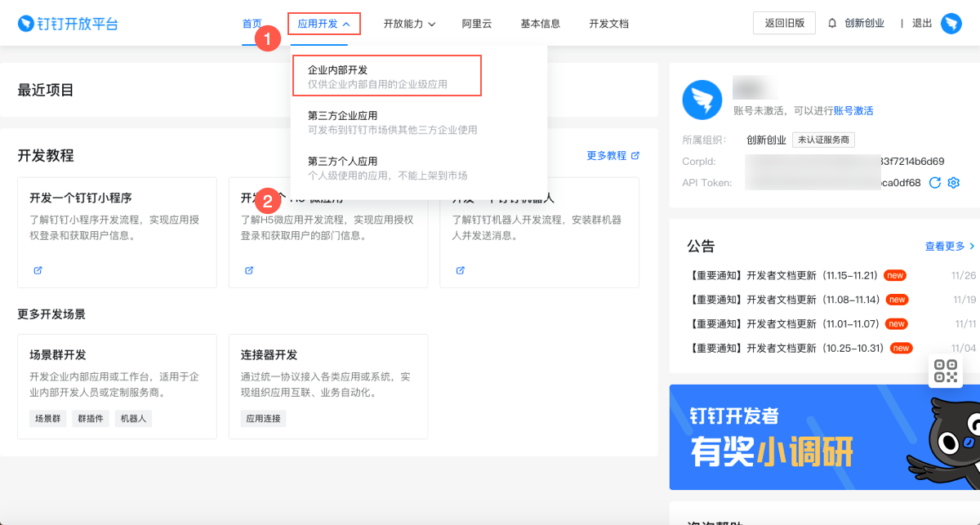980x525 pixels.
Task: Open the QR code floating button
Action: (x=945, y=371)
